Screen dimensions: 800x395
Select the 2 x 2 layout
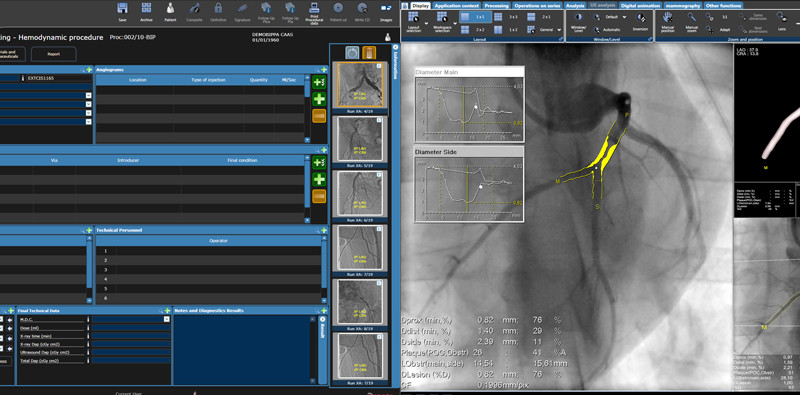pyautogui.click(x=473, y=30)
